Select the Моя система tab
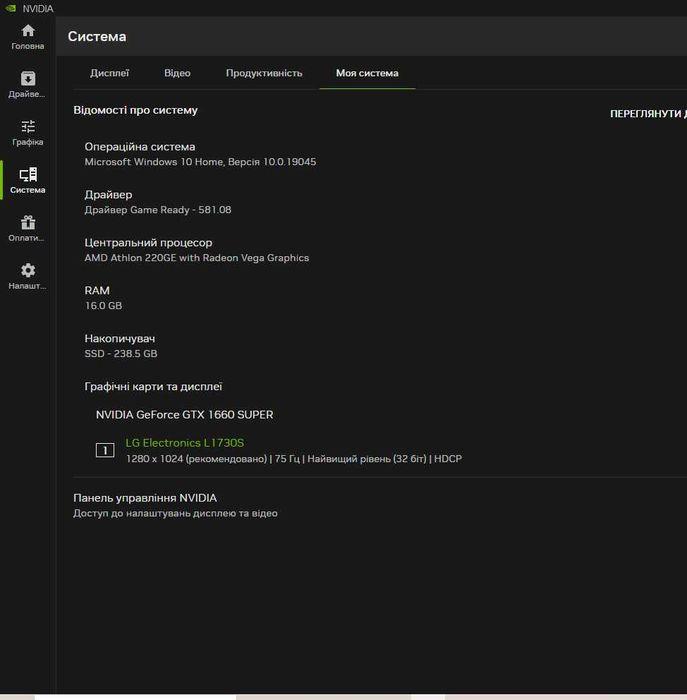Viewport: 687px width, 700px height. click(367, 73)
